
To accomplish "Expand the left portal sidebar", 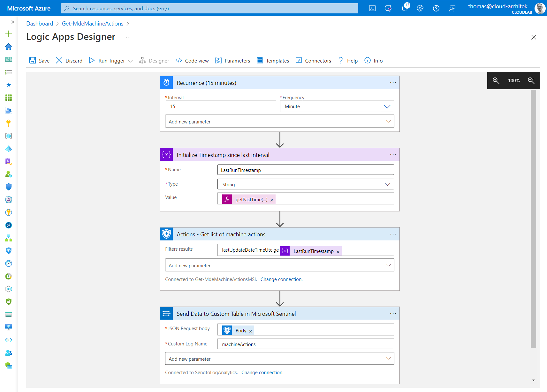I will (x=13, y=22).
